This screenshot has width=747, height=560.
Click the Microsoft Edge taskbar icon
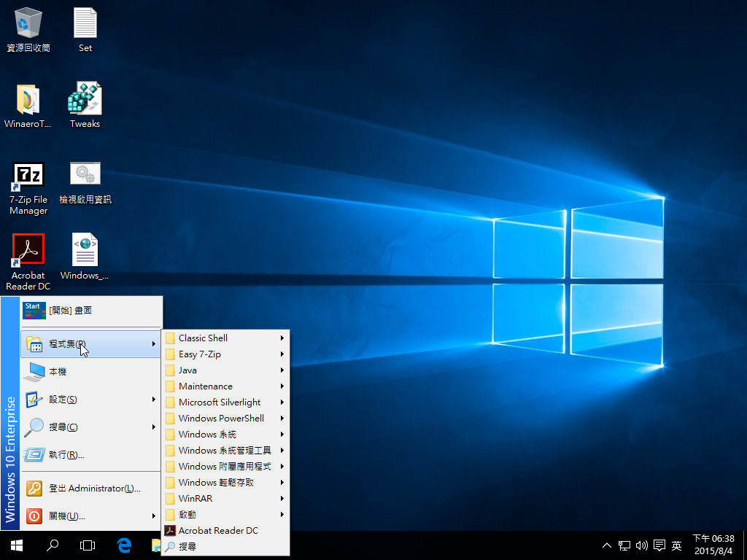[124, 545]
